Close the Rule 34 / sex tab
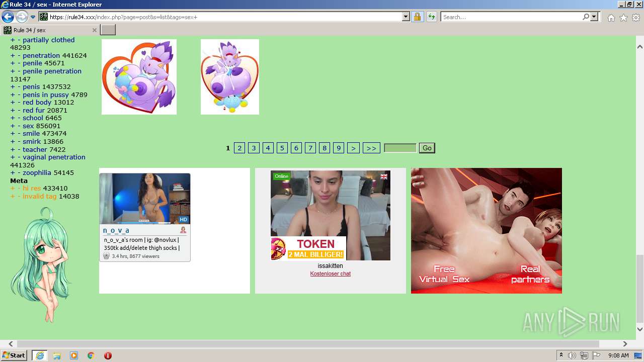Viewport: 644px width, 362px height. 94,30
